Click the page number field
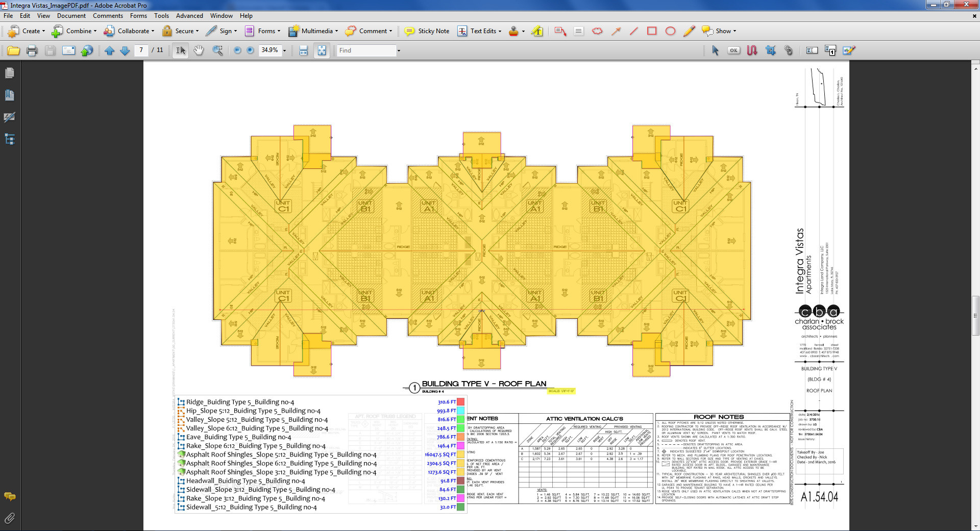The height and width of the screenshot is (531, 980). [141, 50]
